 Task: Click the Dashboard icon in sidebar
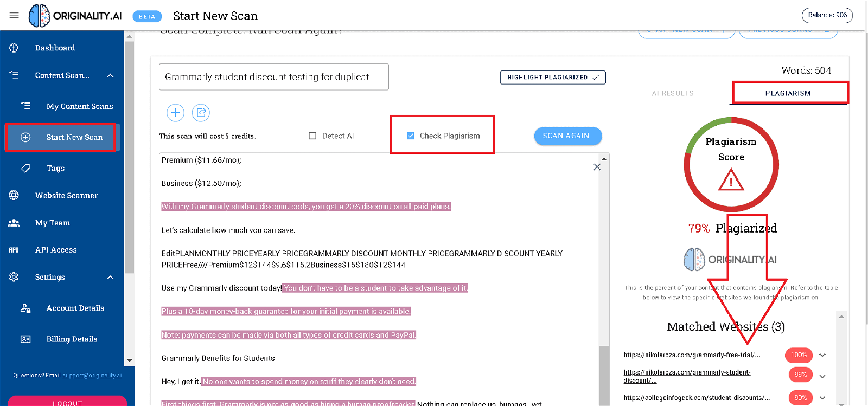(14, 48)
